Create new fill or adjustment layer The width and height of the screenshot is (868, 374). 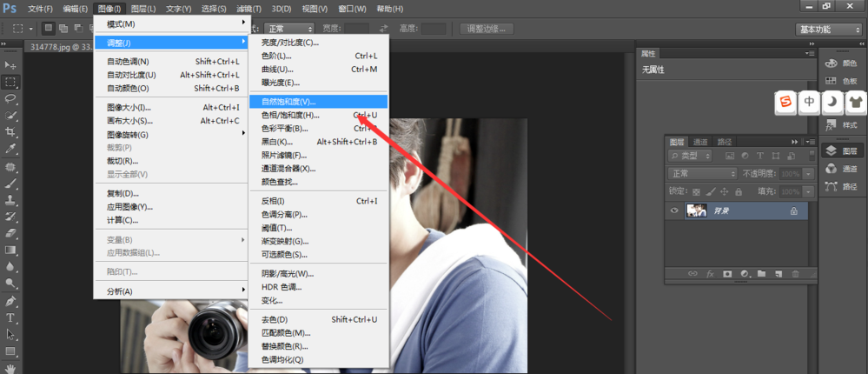(x=745, y=274)
